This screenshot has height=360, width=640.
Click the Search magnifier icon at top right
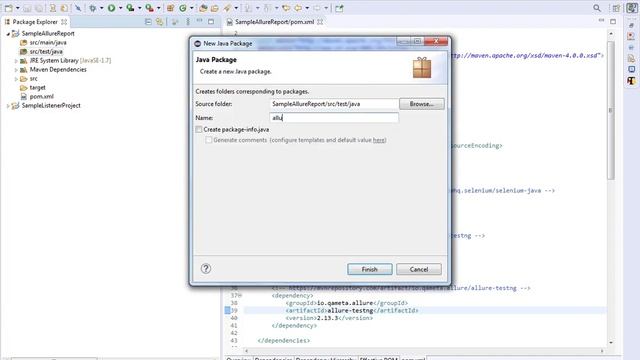(x=597, y=8)
